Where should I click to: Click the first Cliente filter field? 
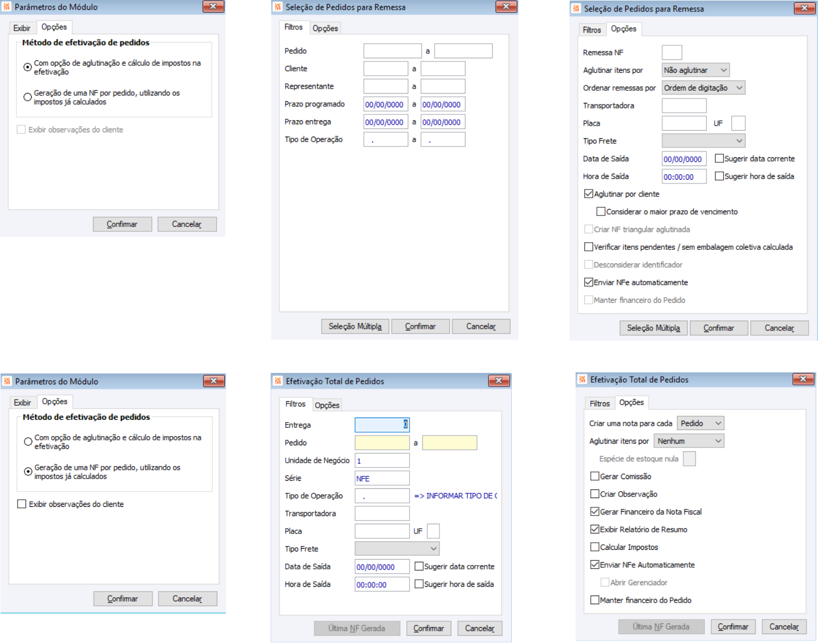pyautogui.click(x=386, y=69)
